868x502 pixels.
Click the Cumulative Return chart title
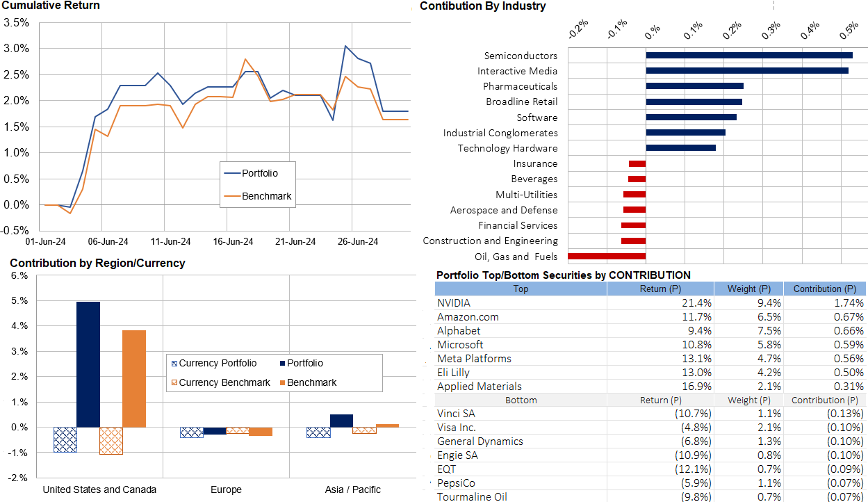(51, 6)
